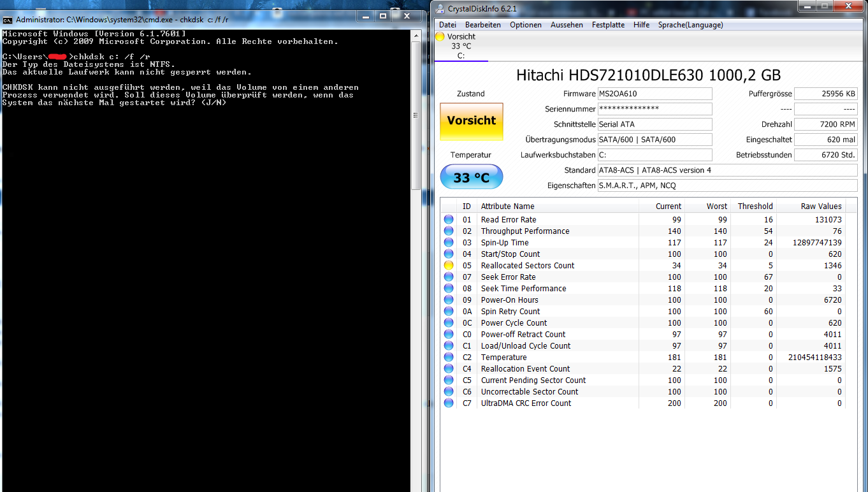Viewport: 868px width, 492px height.
Task: Click the Übertragungsmodus field SATA/600
Action: coord(655,140)
